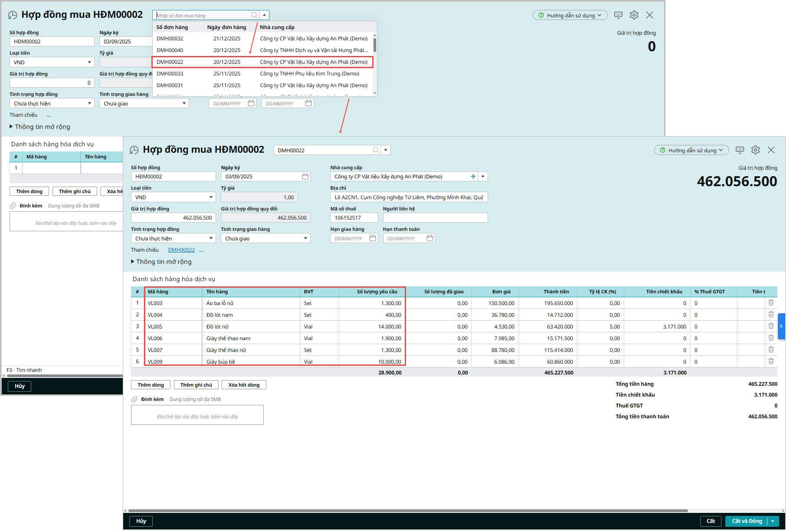
Task: Click the Cất và Đóng button
Action: pos(747,521)
